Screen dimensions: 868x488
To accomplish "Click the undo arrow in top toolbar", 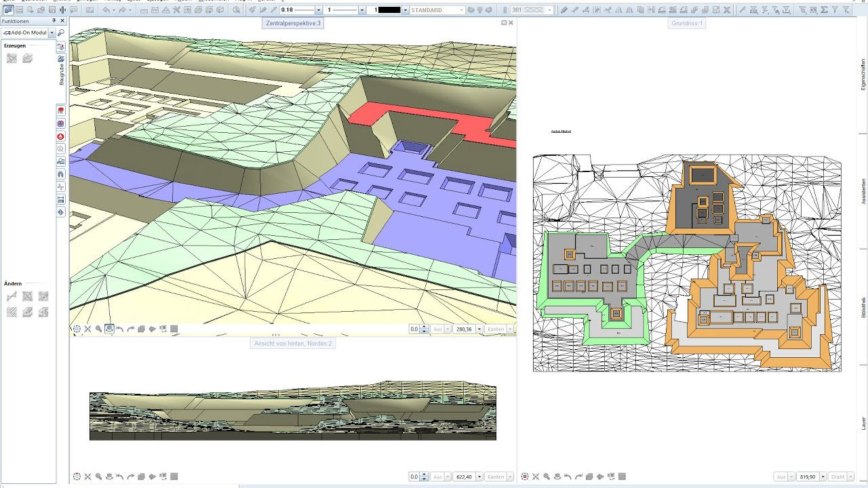I will [107, 10].
